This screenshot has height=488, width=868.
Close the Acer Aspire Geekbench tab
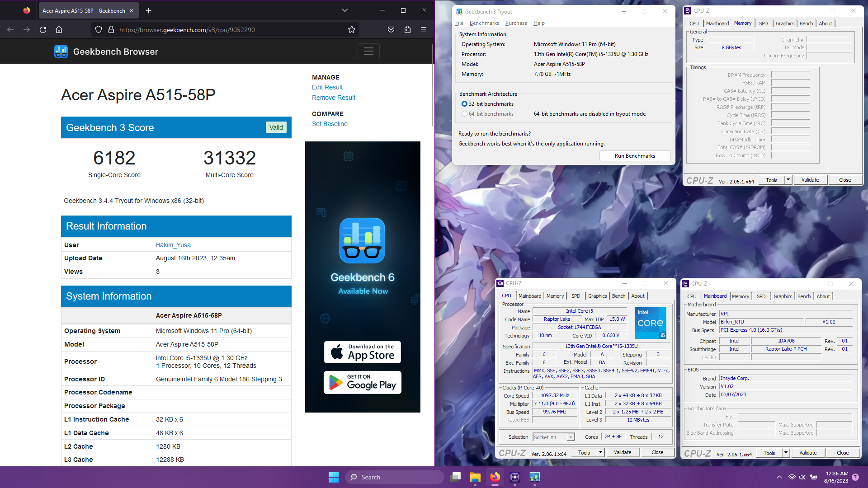132,10
